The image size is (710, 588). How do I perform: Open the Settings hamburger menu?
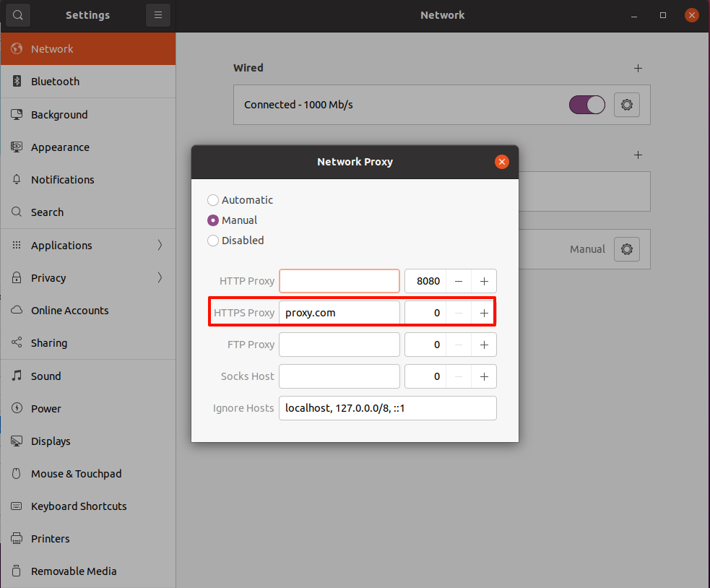[x=158, y=15]
